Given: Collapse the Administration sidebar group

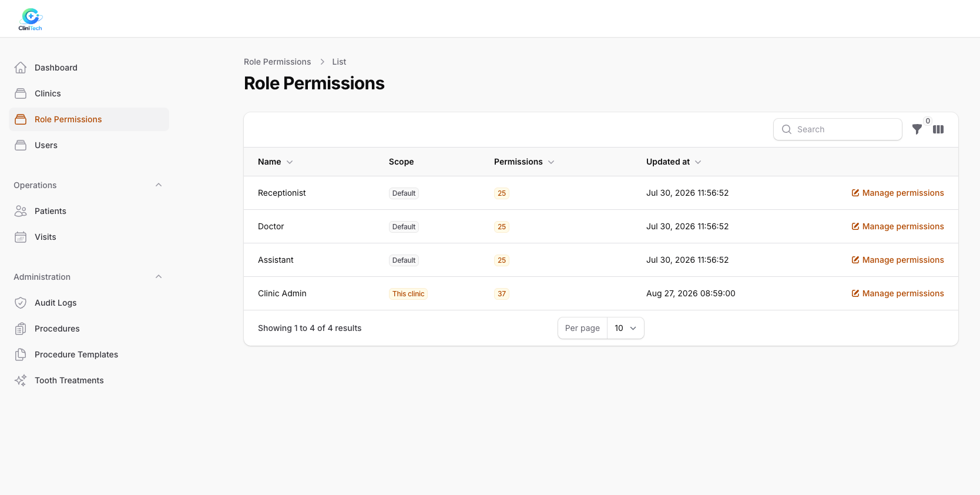Looking at the screenshot, I should (x=159, y=277).
